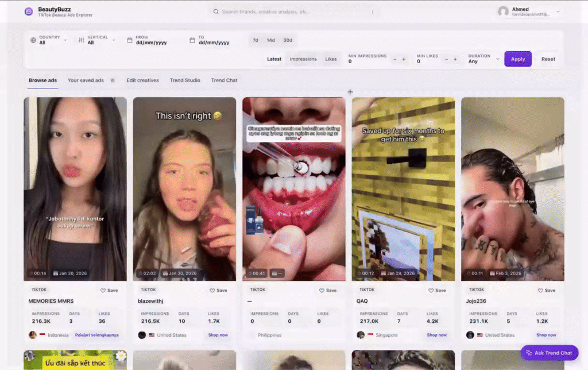
Task: Click the advertiser avatar on the Indonesia card
Action: (33, 335)
